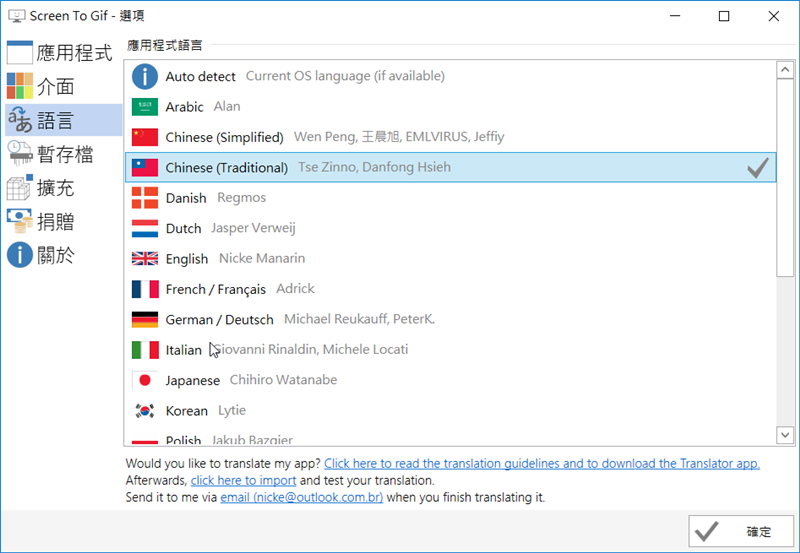
Task: Select Danish language
Action: point(451,198)
